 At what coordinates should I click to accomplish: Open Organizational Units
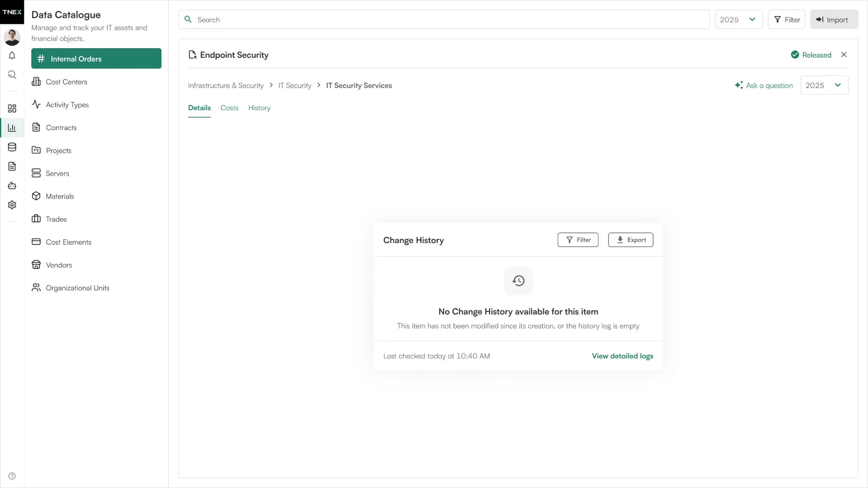[x=96, y=288]
